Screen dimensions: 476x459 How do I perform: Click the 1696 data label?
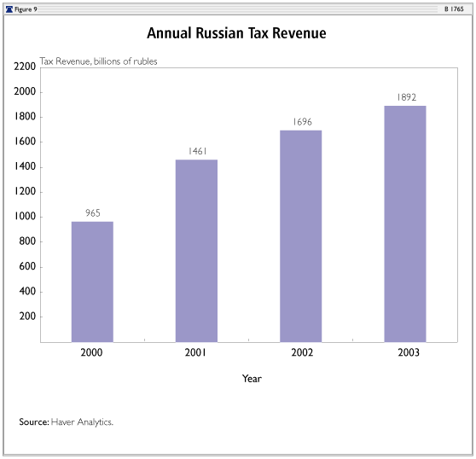click(x=302, y=122)
